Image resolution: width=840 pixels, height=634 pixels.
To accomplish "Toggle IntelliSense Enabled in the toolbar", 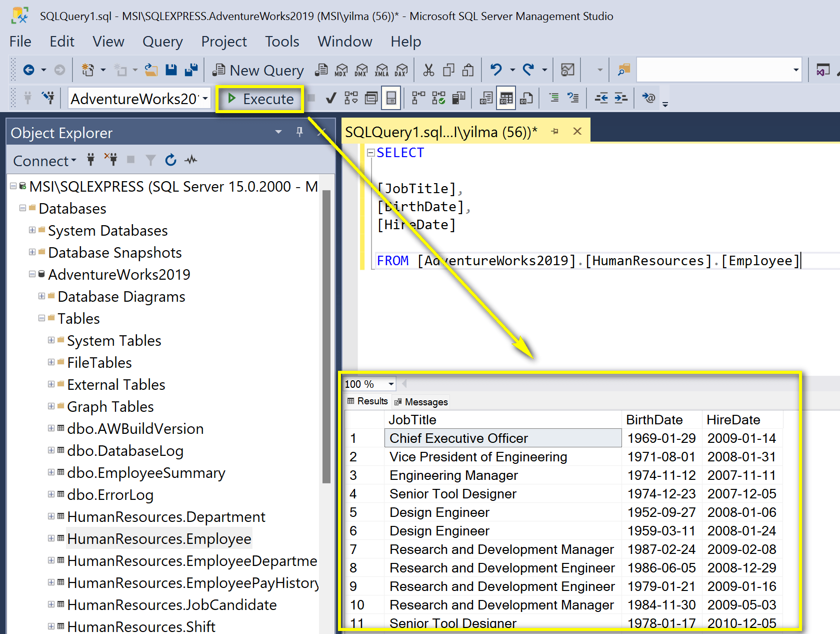I will (x=391, y=98).
